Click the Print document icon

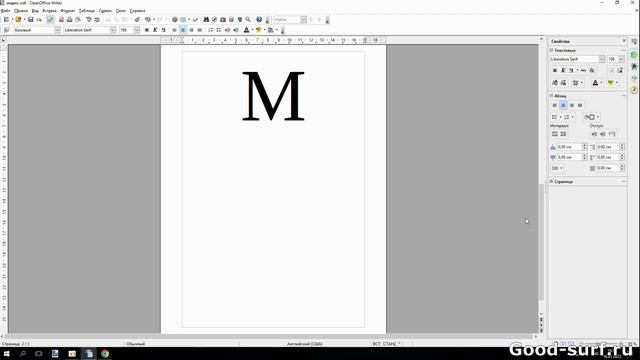69,20
